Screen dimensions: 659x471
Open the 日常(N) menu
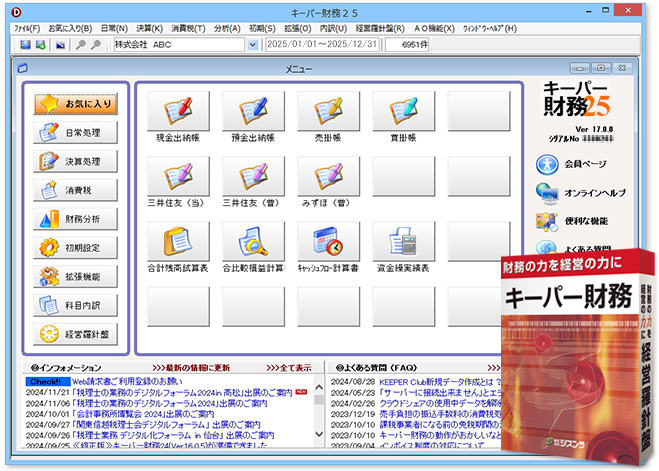[x=114, y=29]
